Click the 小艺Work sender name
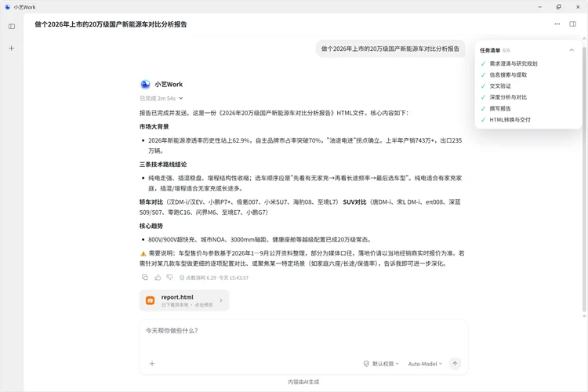This screenshot has height=392, width=588. tap(169, 85)
